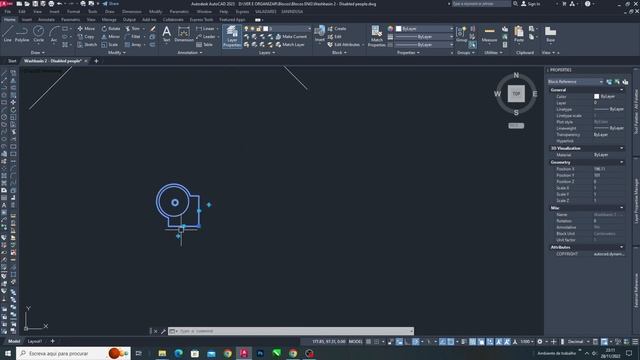Toggle MODEL space button in status bar
This screenshot has width=640, height=360.
(x=356, y=342)
